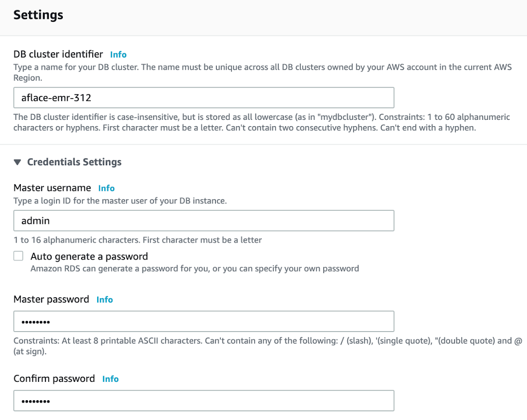Open Info link for DB cluster identifier
Image resolution: width=527 pixels, height=420 pixels.
point(118,55)
